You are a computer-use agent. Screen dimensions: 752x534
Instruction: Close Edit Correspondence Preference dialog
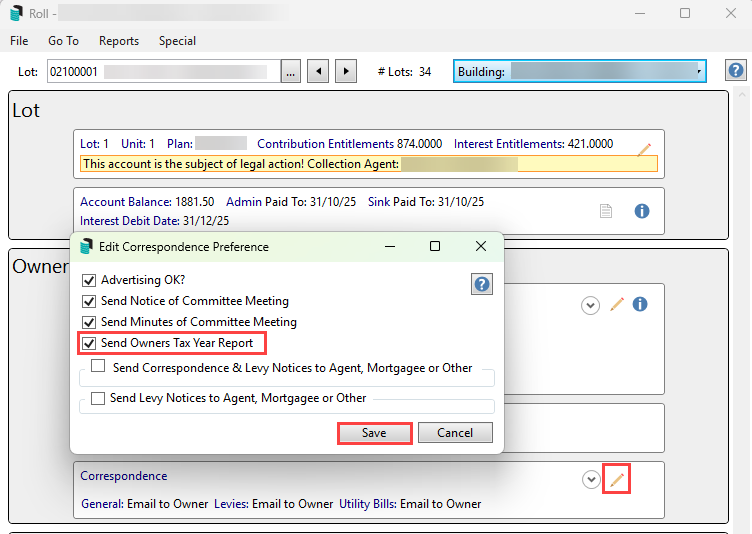click(x=481, y=247)
